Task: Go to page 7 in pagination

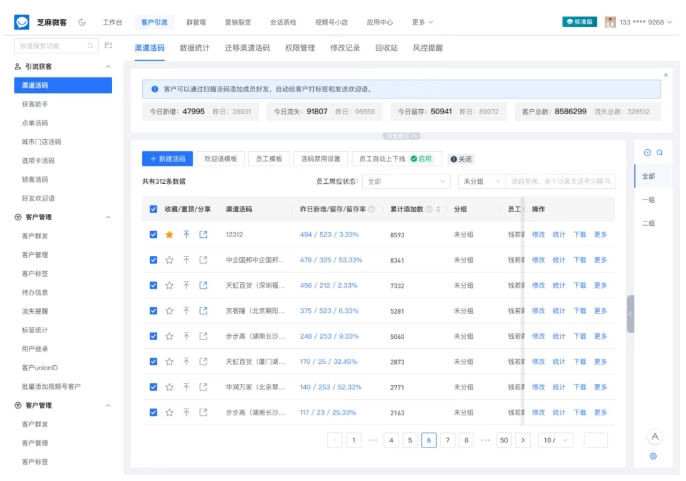Action: (x=447, y=440)
